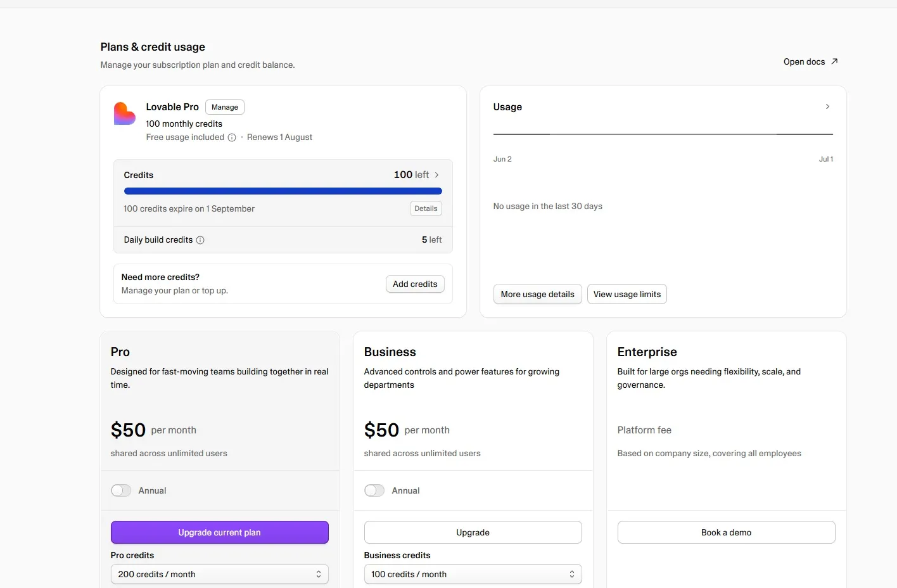
Task: Click the '100 monthly credits' text
Action: click(184, 124)
